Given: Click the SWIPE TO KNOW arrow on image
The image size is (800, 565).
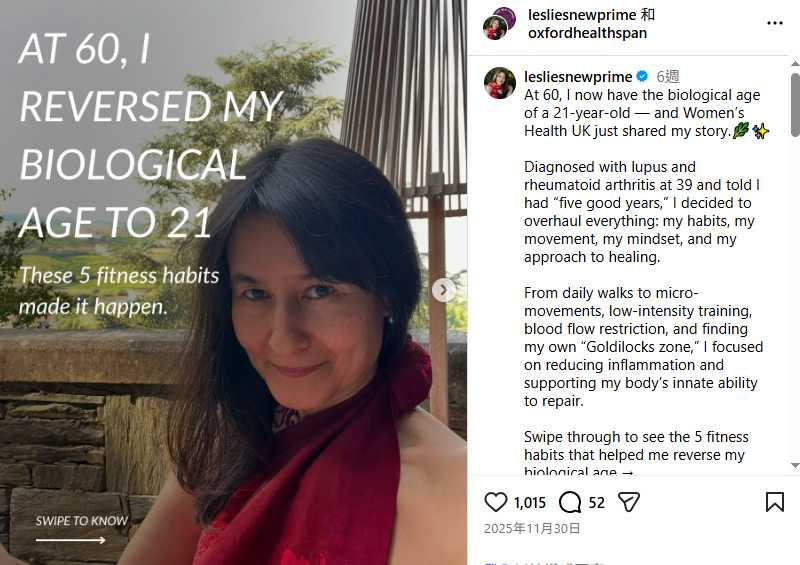Looking at the screenshot, I should click(x=71, y=541).
